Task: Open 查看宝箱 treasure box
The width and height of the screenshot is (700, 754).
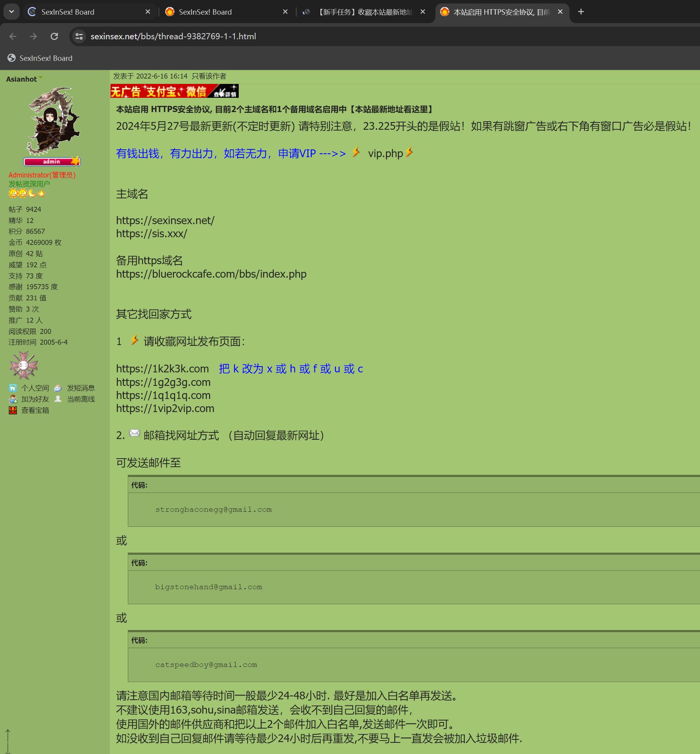Action: point(35,410)
